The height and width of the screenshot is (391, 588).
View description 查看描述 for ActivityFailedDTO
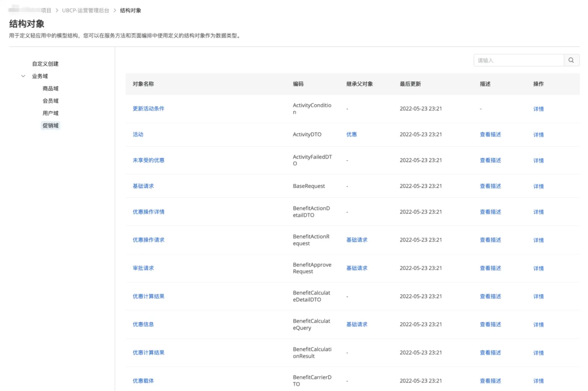pos(490,160)
